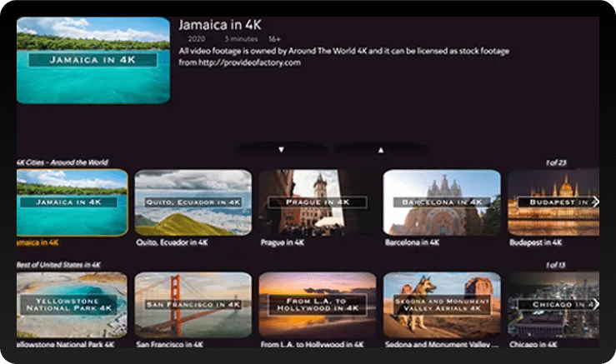
Task: Click the Quito, Ecuador in 4K title text
Action: (x=172, y=242)
